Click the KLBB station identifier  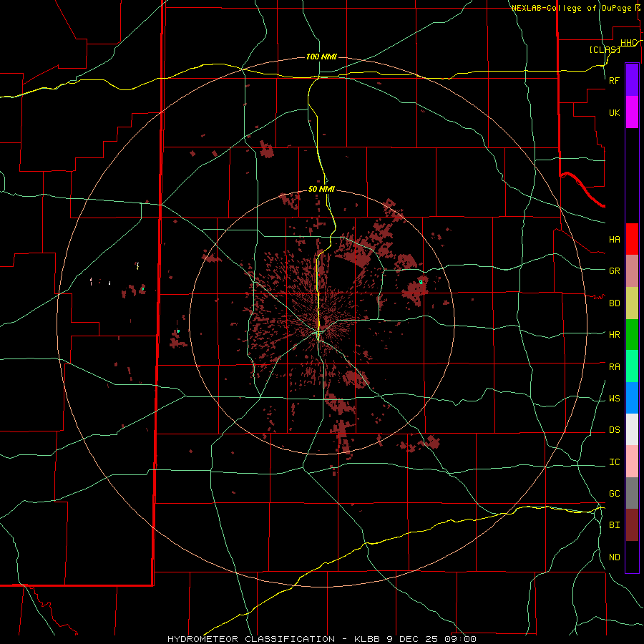tap(368, 639)
